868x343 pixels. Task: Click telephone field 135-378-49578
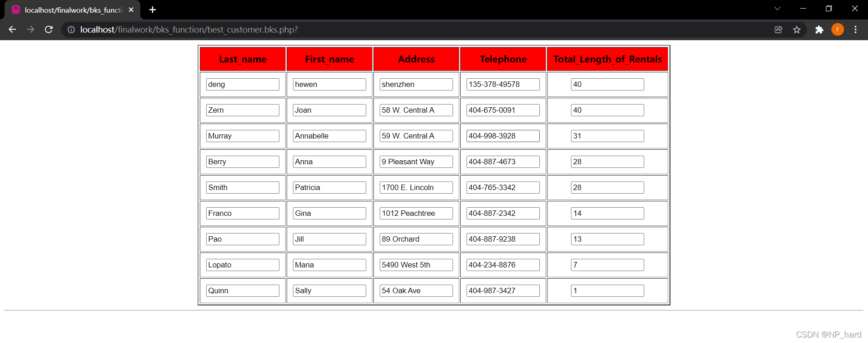click(503, 84)
